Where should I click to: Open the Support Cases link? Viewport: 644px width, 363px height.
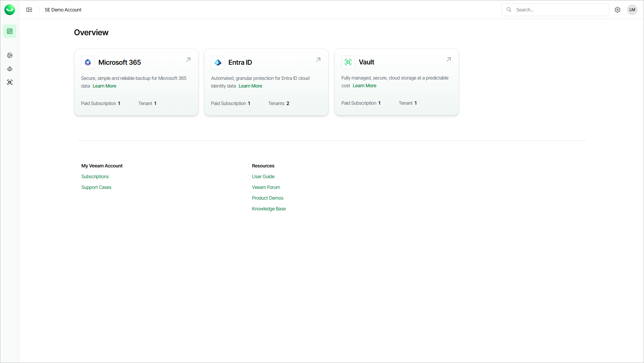click(x=96, y=187)
